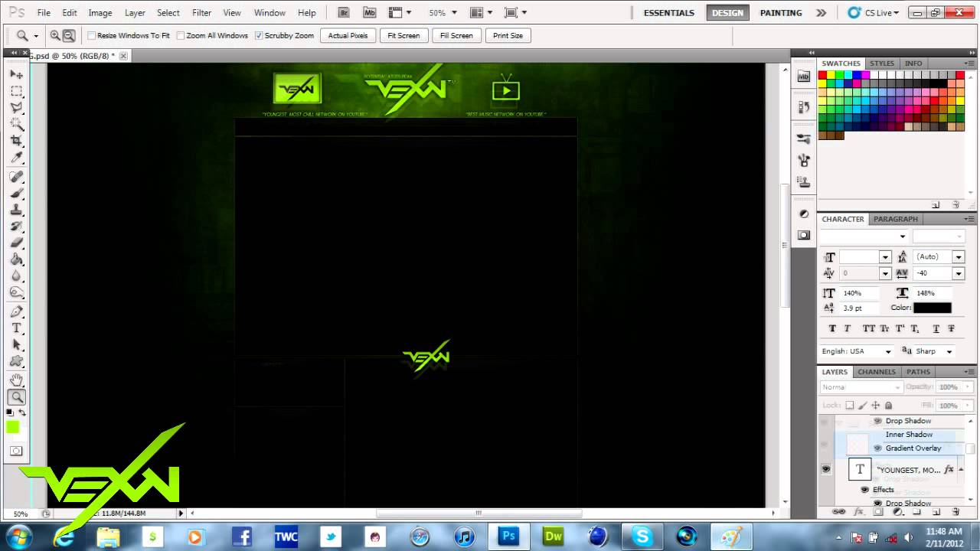
Task: Switch to Painting workspace
Action: (x=781, y=12)
